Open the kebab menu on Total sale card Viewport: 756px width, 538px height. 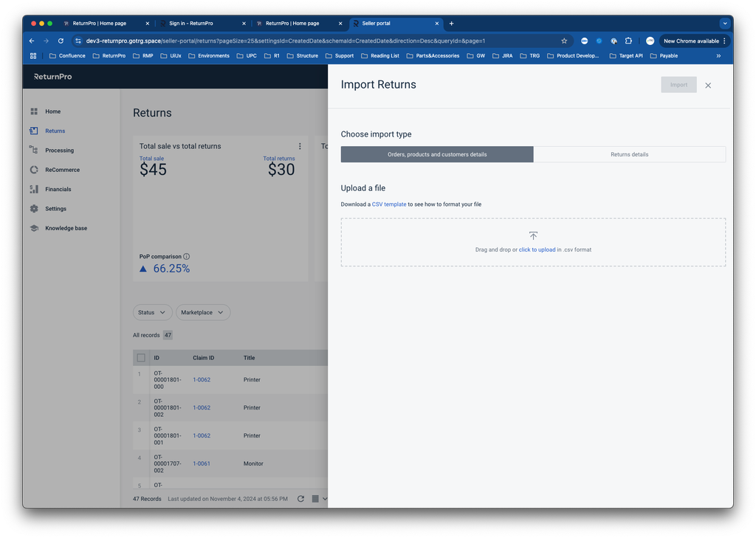click(x=300, y=146)
